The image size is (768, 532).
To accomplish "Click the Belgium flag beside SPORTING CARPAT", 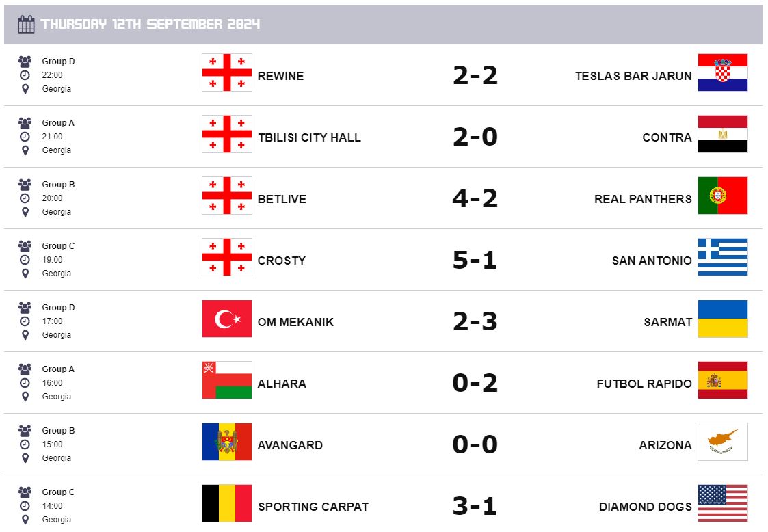I will click(x=226, y=503).
